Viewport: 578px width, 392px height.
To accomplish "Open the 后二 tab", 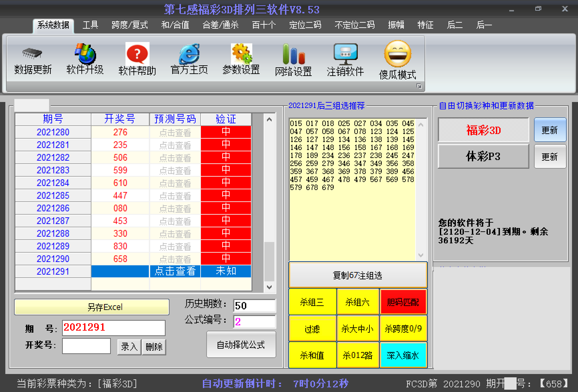I will click(x=455, y=25).
